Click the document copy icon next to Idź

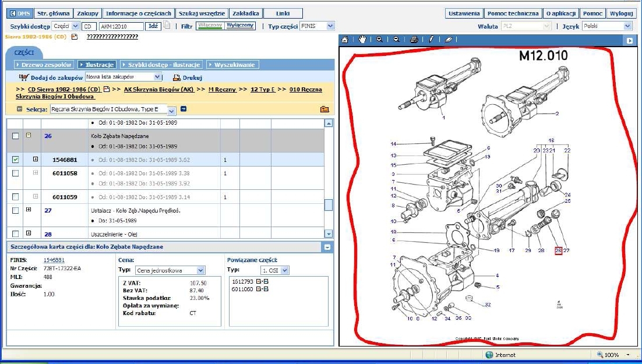pos(166,26)
